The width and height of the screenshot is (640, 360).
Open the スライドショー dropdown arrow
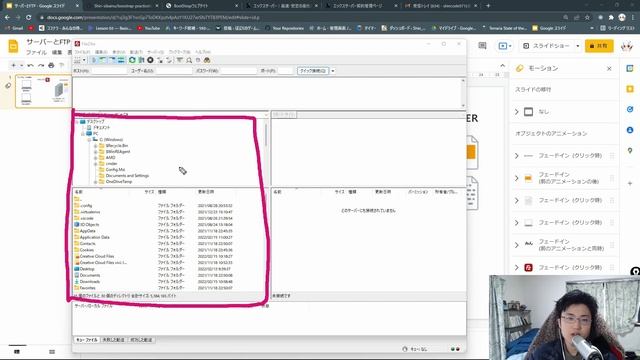577,46
